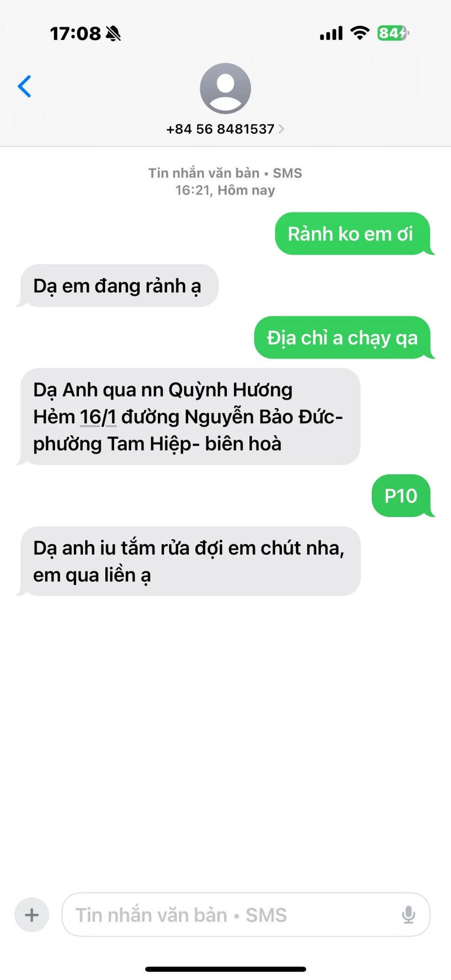This screenshot has height=980, width=451.
Task: Open the contact avatar icon
Action: pos(225,88)
